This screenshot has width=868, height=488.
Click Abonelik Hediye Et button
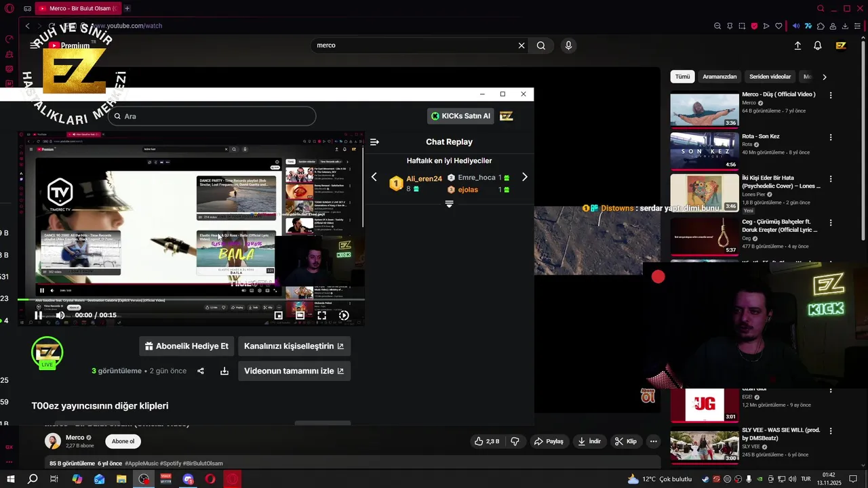(x=186, y=346)
